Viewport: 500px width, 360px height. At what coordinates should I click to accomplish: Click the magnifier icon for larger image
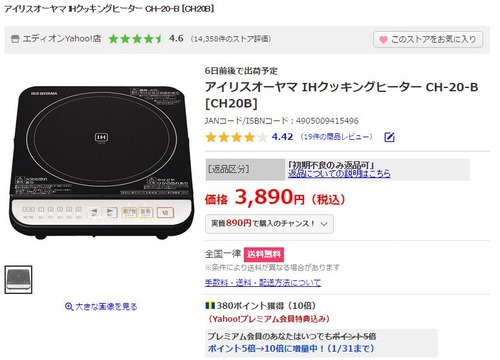coord(69,306)
